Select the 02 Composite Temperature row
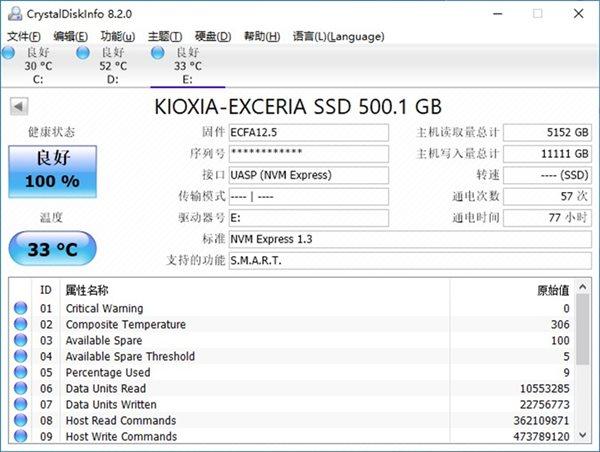Viewport: 600px width, 452px height. 291,325
